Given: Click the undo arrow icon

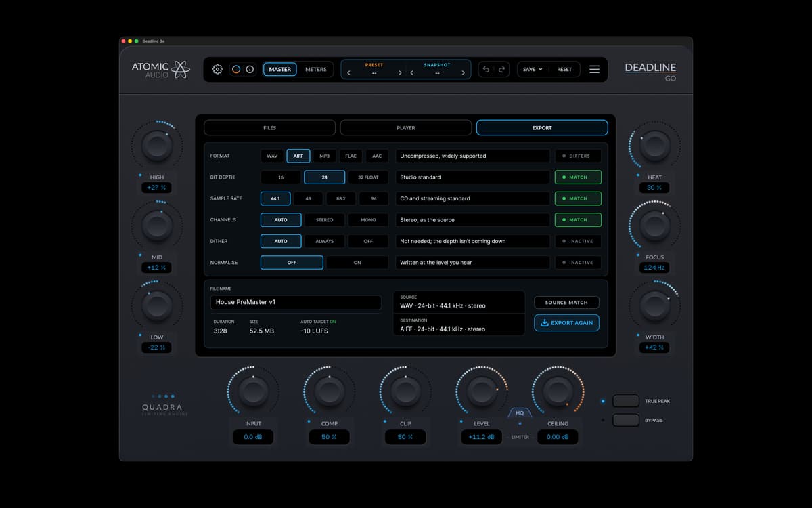Looking at the screenshot, I should click(x=486, y=69).
